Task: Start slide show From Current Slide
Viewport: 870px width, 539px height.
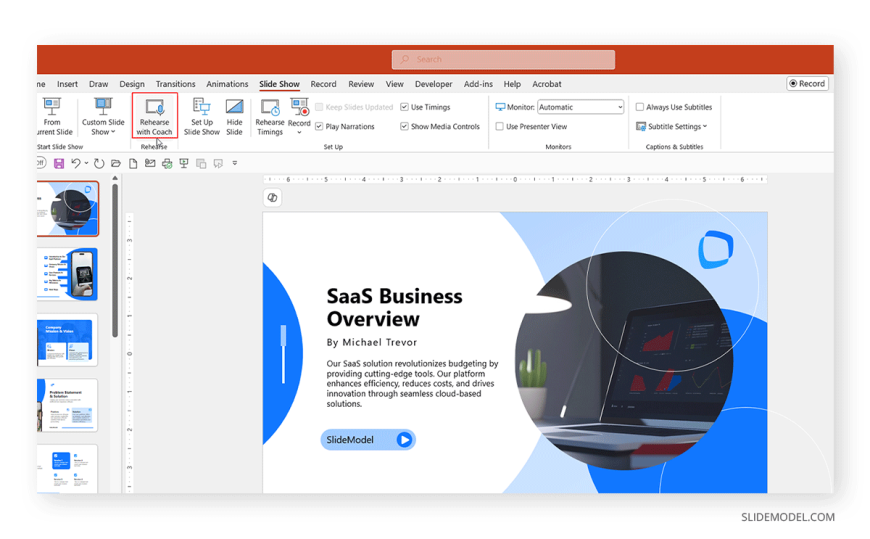Action: [x=54, y=116]
